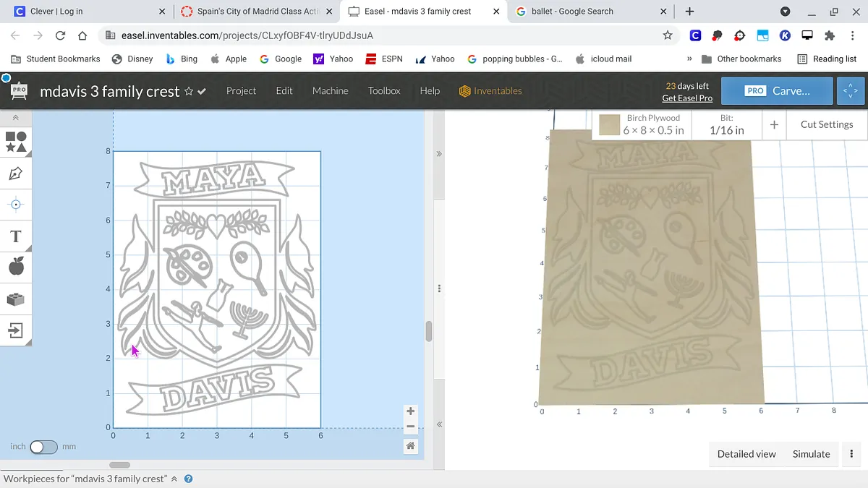Open the apple icon library
This screenshot has height=488, width=868.
(x=16, y=267)
